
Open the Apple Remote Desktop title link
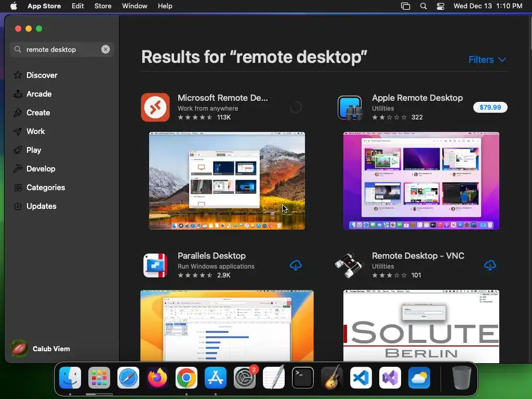[x=417, y=98]
